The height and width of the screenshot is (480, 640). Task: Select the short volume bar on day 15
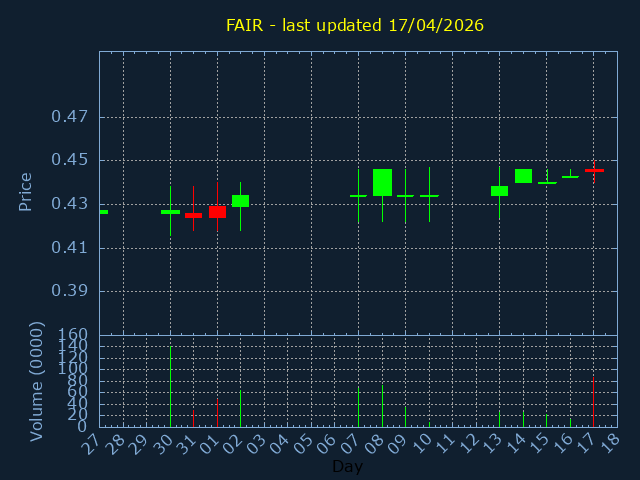click(546, 420)
